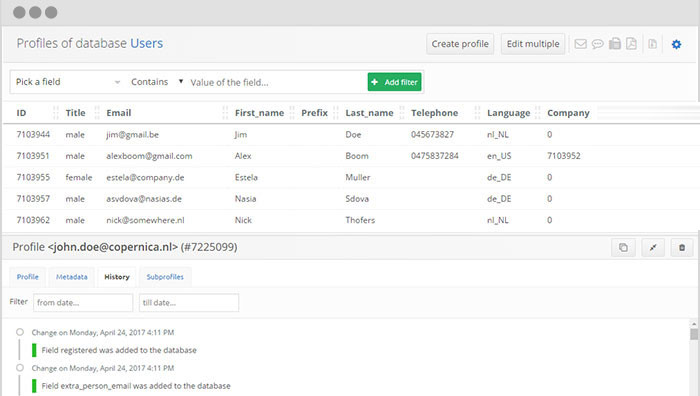Select profile ID 7103951
Image resolution: width=700 pixels, height=396 pixels.
[33, 156]
